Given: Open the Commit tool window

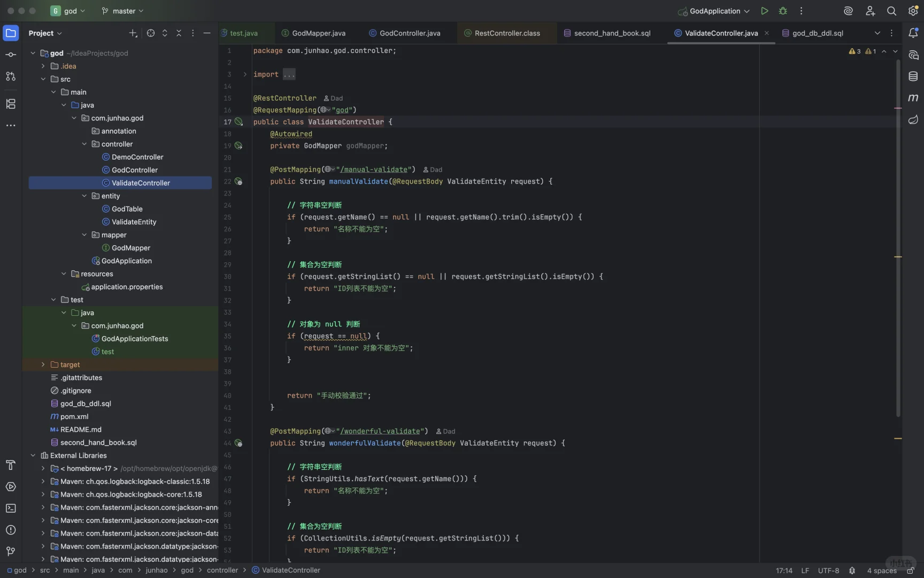Looking at the screenshot, I should (11, 55).
